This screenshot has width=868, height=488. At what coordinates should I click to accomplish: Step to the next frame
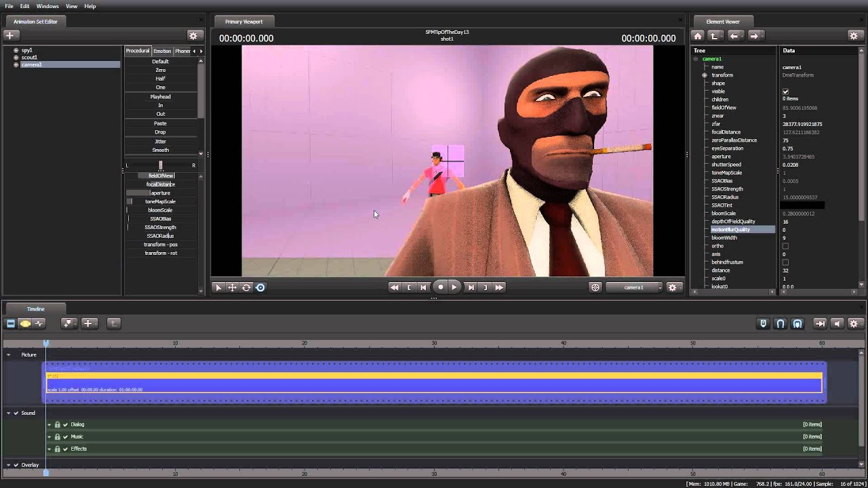(x=471, y=287)
